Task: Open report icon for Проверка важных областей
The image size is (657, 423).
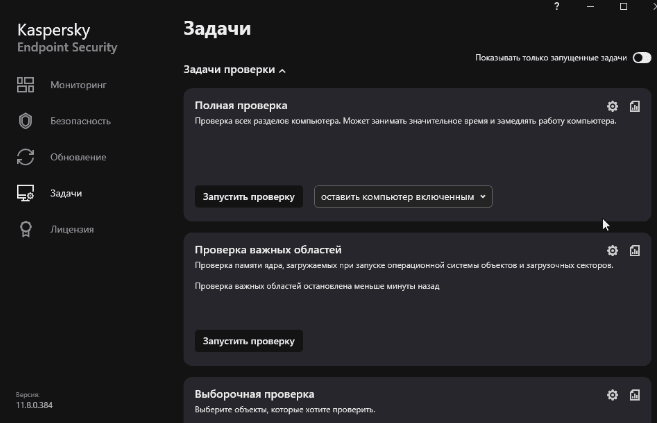Action: tap(634, 250)
